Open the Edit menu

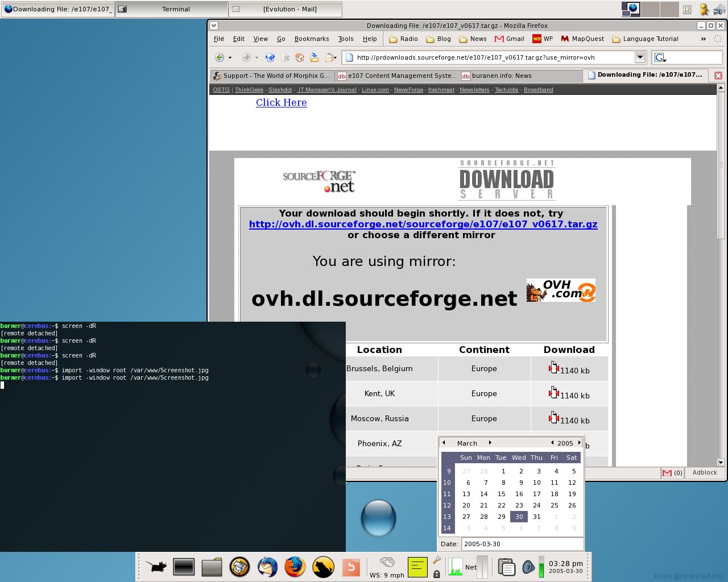pos(239,39)
